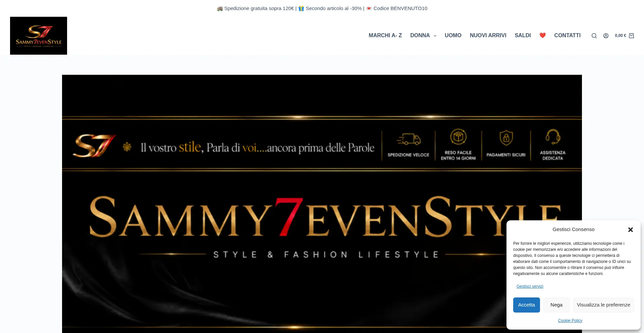Open the Cookie Policy link
644x333 pixels.
tap(570, 321)
